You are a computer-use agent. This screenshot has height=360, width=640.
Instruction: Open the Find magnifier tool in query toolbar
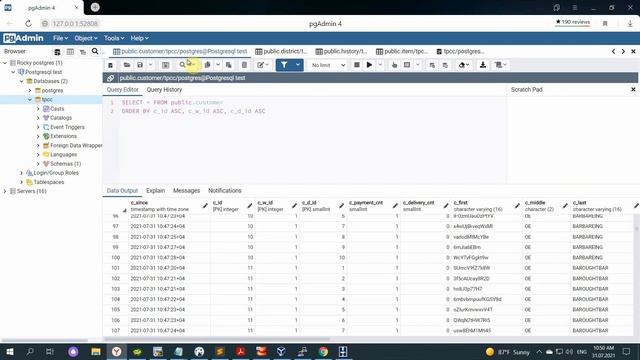click(182, 65)
